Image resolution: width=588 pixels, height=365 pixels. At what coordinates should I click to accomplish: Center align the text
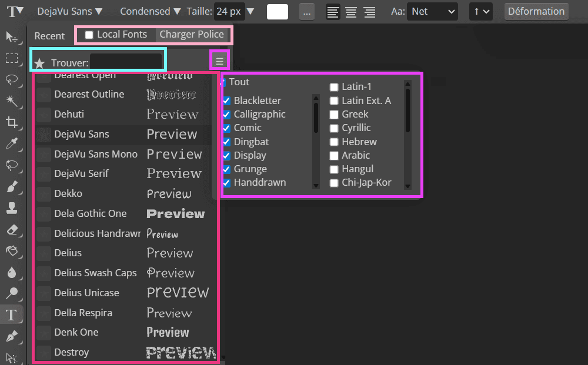(x=351, y=12)
